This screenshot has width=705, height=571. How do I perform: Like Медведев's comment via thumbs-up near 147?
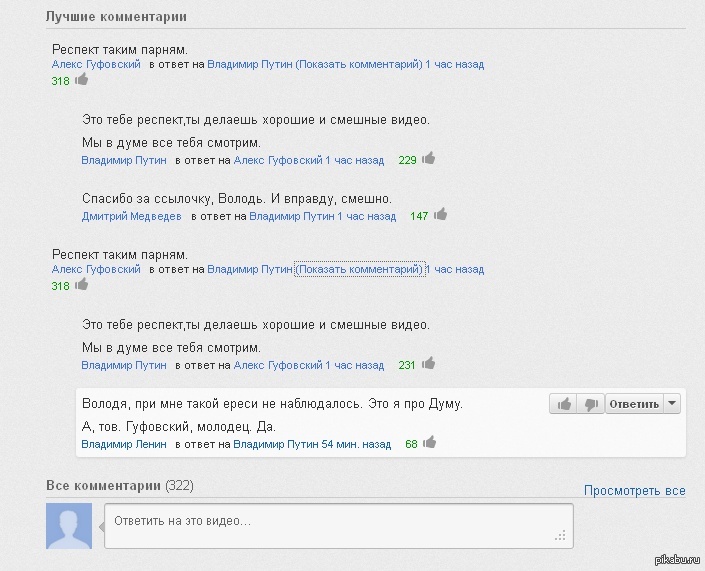(440, 214)
